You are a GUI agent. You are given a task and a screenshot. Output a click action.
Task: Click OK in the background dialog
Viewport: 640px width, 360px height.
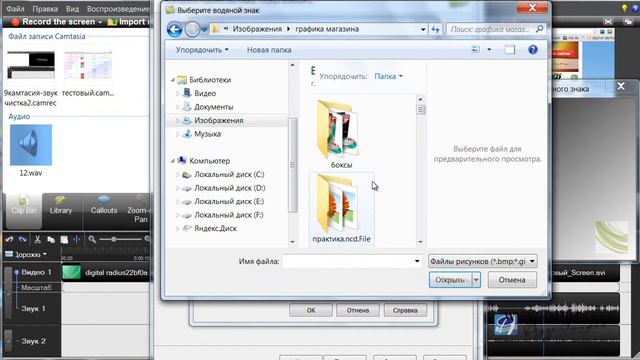(311, 310)
